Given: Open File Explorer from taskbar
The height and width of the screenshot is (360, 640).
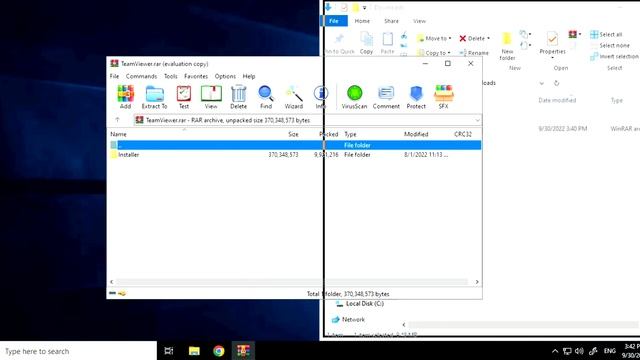Looking at the screenshot, I should [194, 351].
